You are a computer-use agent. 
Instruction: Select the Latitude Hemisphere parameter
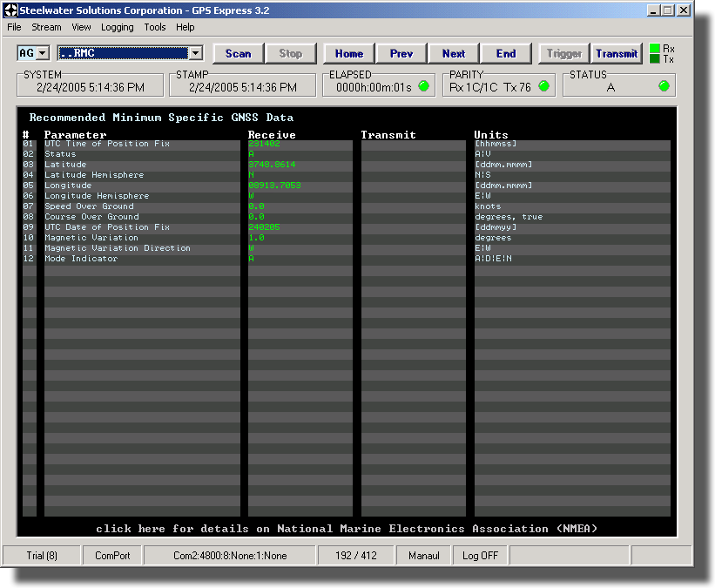94,175
